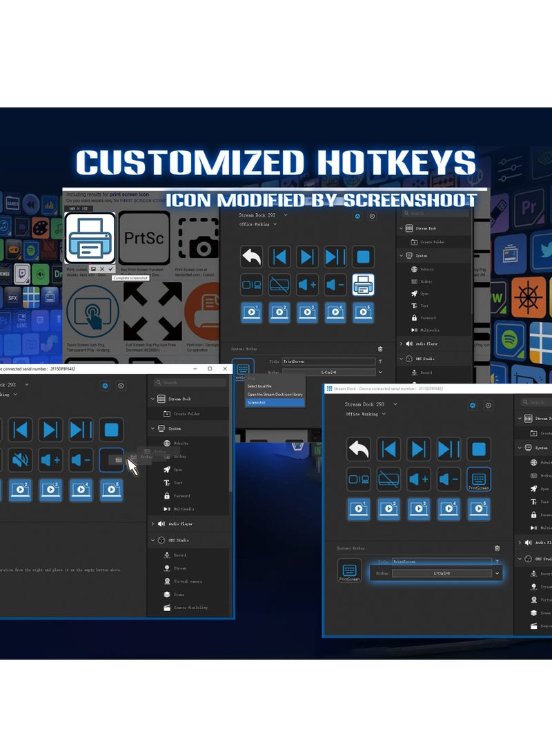The height and width of the screenshot is (756, 552).
Task: Click the stop square key in the top window
Action: (x=363, y=257)
